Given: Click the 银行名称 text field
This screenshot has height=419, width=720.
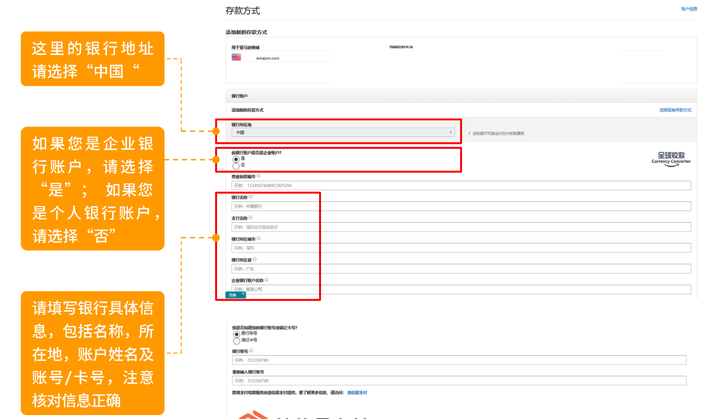Looking at the screenshot, I should (x=461, y=206).
